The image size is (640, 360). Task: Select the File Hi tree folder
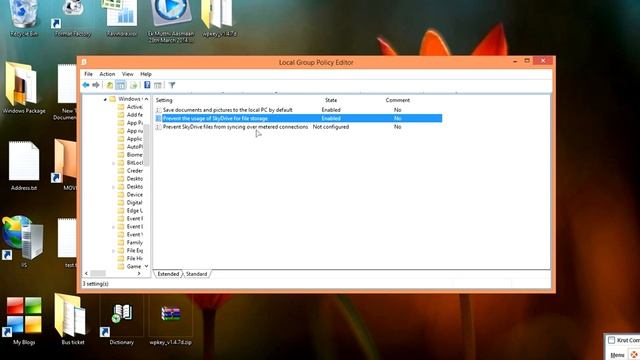[130, 258]
